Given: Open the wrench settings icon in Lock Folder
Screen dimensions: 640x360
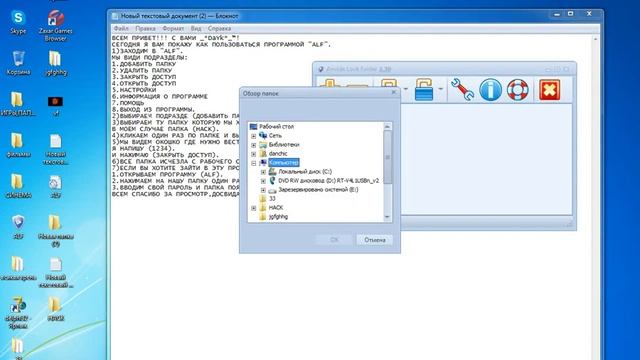Looking at the screenshot, I should [462, 89].
